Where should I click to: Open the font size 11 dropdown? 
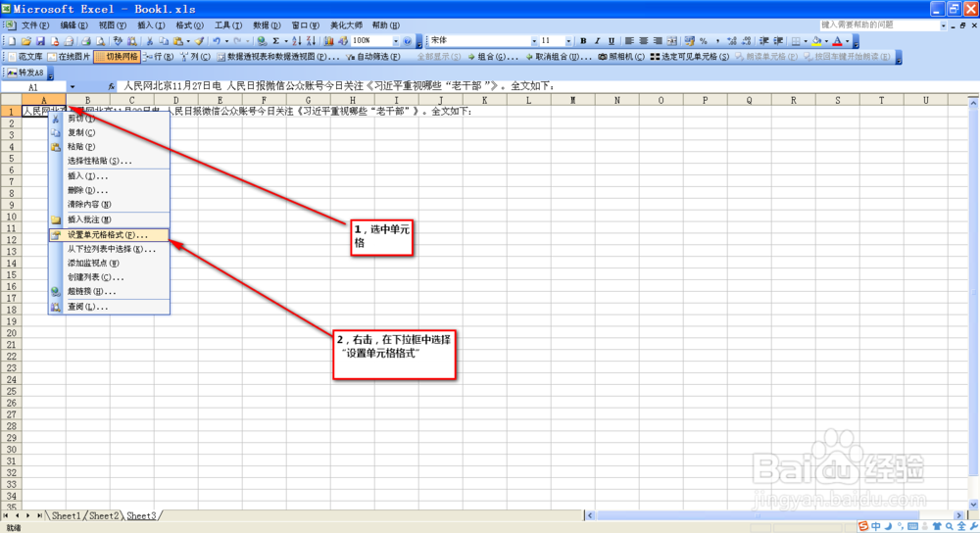coord(568,41)
